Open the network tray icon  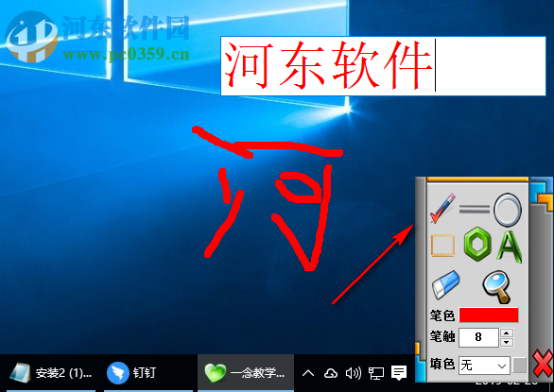tap(376, 373)
